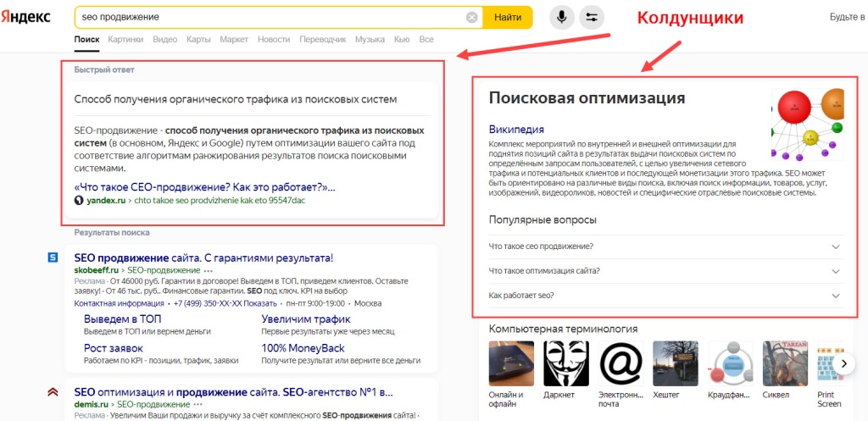
Task: Open skobeeff.ru result three-dot menu
Action: (209, 270)
